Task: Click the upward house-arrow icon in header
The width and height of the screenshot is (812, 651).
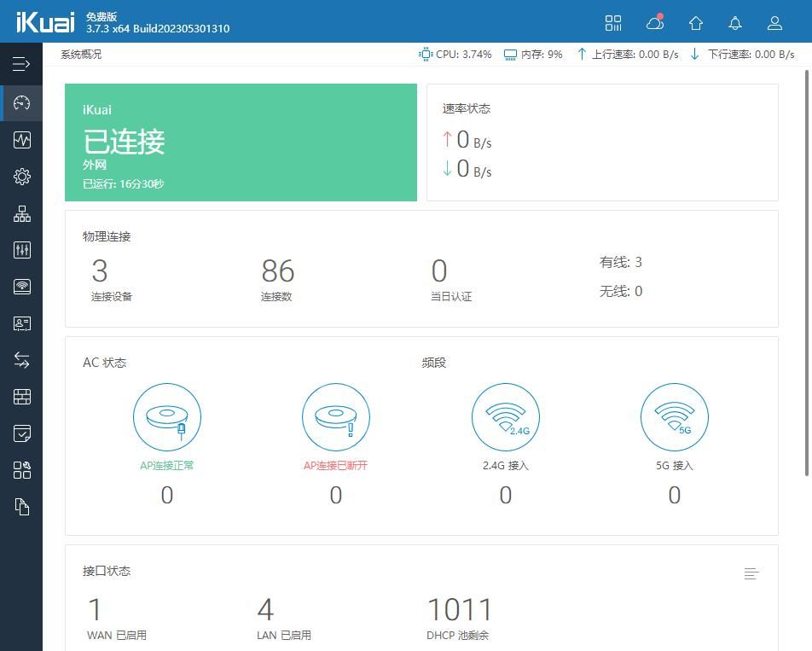Action: click(696, 23)
